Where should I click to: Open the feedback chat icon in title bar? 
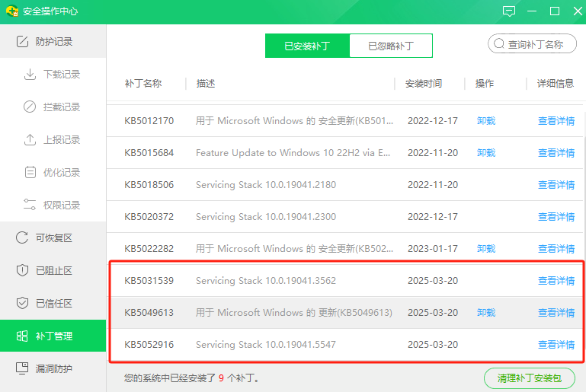pyautogui.click(x=509, y=11)
